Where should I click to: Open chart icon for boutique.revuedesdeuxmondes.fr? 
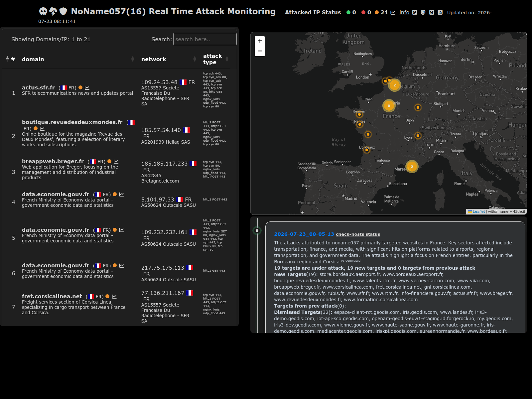(x=42, y=129)
